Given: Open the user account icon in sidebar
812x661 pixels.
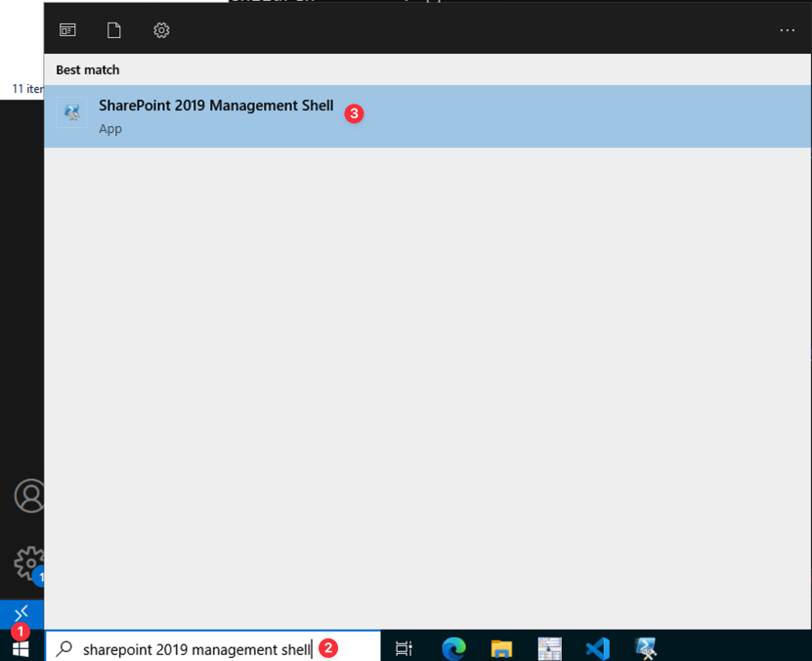Looking at the screenshot, I should coord(30,496).
